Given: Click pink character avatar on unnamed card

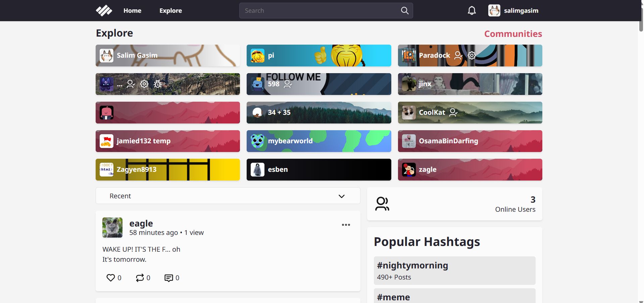Looking at the screenshot, I should point(106,112).
